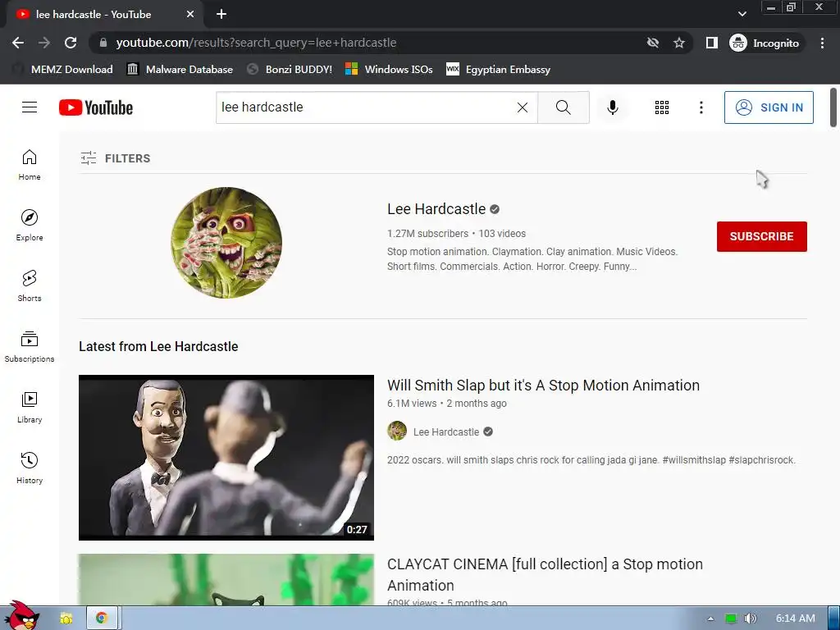Viewport: 840px width, 630px height.
Task: Expand the tab search dropdown arrow
Action: [x=742, y=14]
